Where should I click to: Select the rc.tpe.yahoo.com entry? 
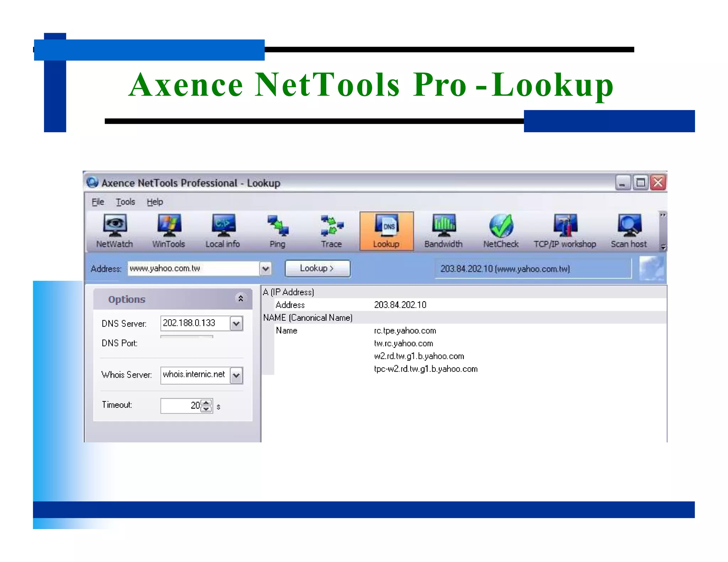pos(405,331)
